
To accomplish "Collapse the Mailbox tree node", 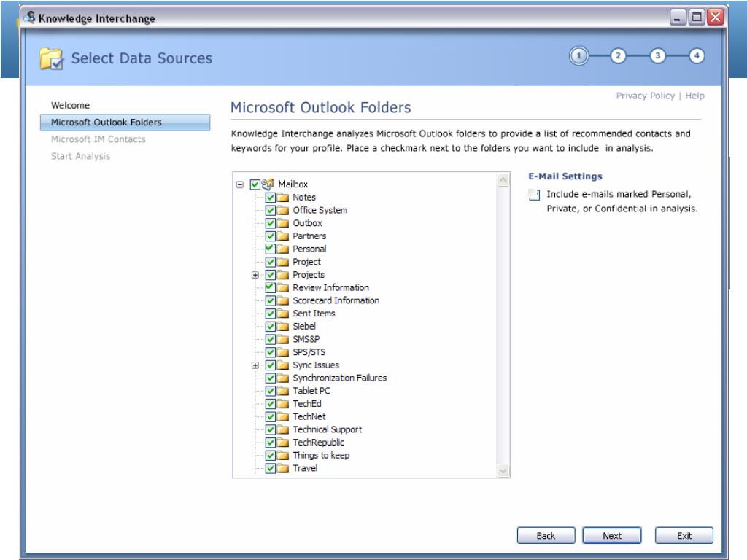I will (240, 184).
